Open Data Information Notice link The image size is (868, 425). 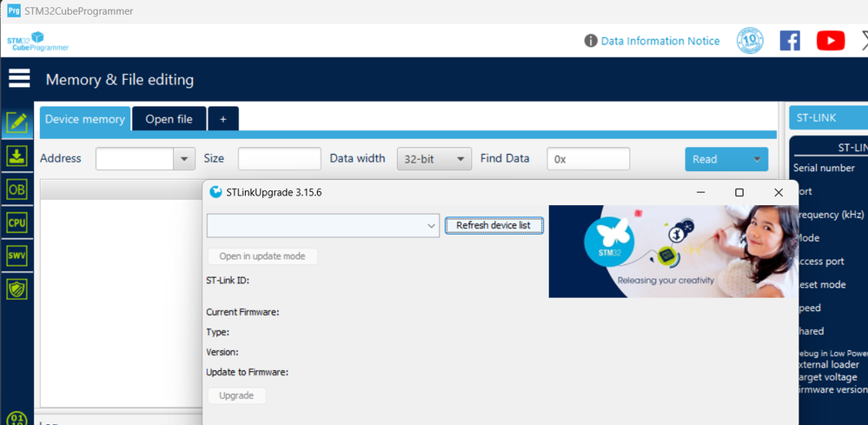(660, 41)
